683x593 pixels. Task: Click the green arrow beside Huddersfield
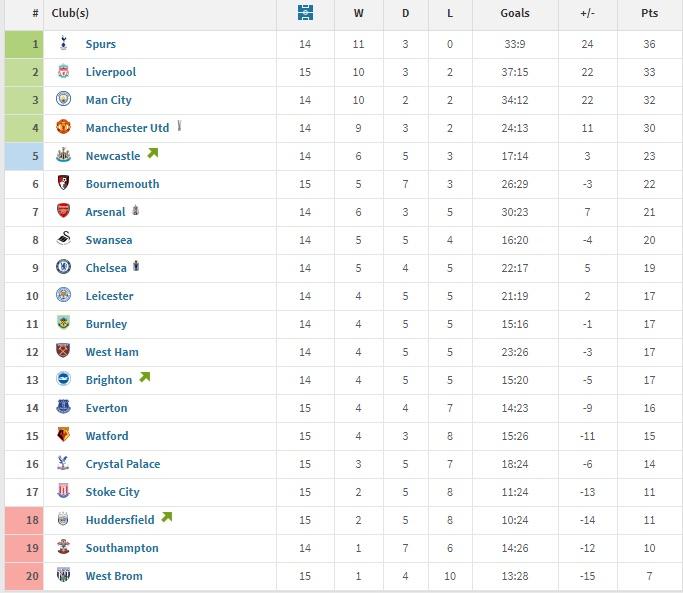(x=167, y=517)
